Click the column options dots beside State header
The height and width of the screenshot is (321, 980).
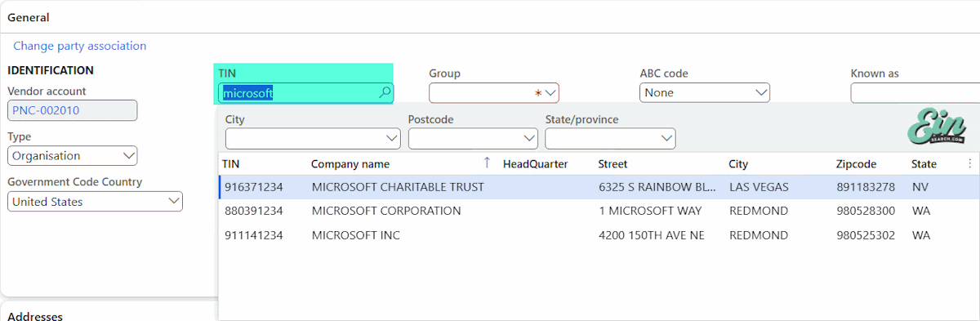click(x=969, y=163)
